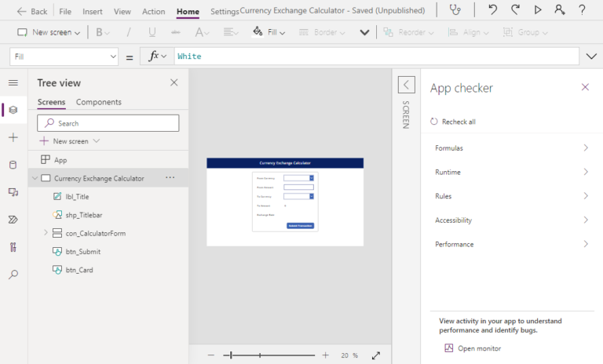This screenshot has height=364, width=603.
Task: Open the Insert plus icon in sidebar
Action: click(13, 137)
